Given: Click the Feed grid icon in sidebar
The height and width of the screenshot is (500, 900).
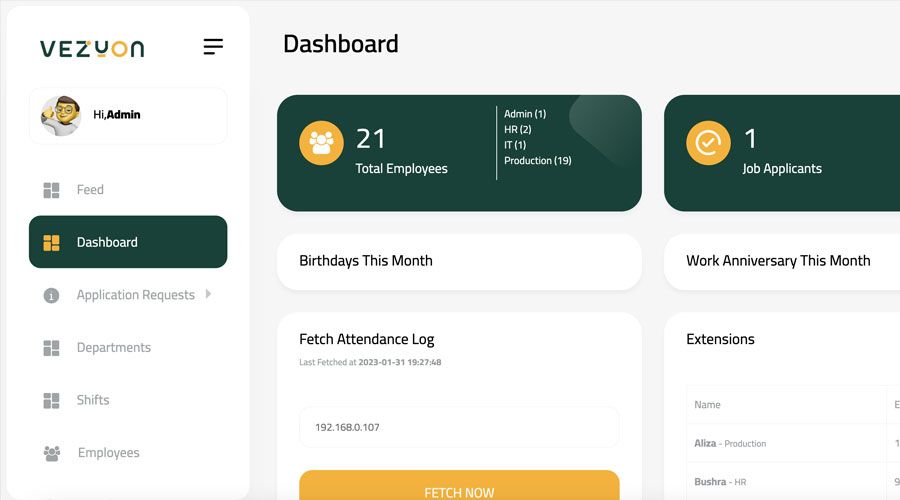Looking at the screenshot, I should click(x=52, y=190).
